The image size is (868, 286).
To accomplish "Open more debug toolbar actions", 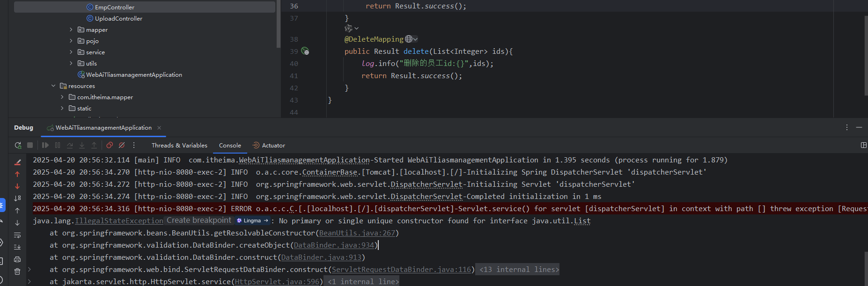I will (x=134, y=146).
